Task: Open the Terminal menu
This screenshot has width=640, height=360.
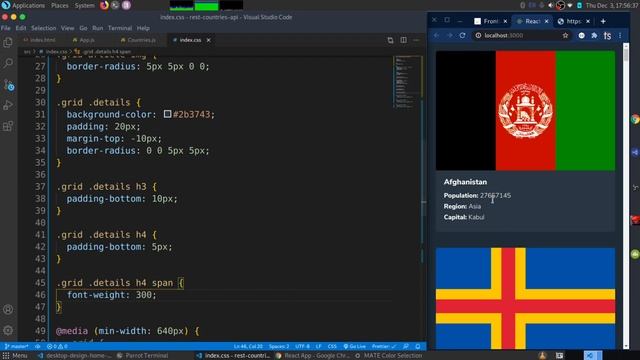Action: pyautogui.click(x=120, y=28)
